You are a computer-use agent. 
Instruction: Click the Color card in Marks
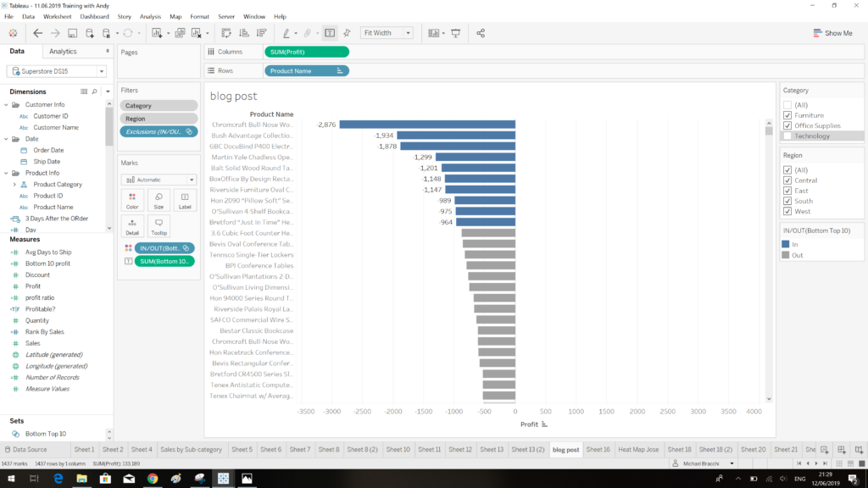point(132,200)
